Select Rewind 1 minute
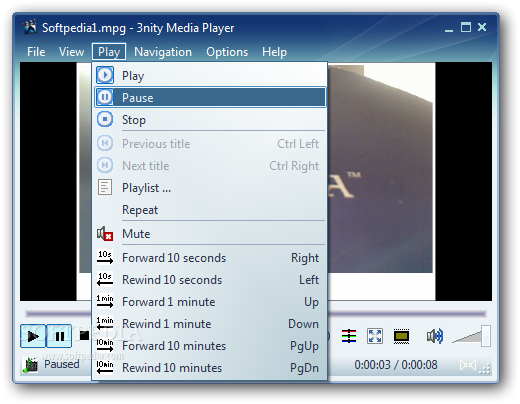Image resolution: width=520 pixels, height=404 pixels. [210, 323]
